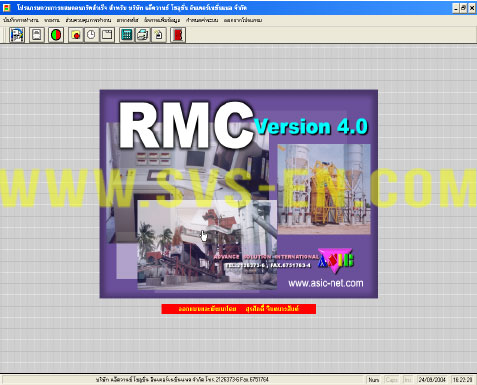Viewport: 477px width, 385px height.
Task: Open the clock icon in toolbar
Action: (91, 35)
